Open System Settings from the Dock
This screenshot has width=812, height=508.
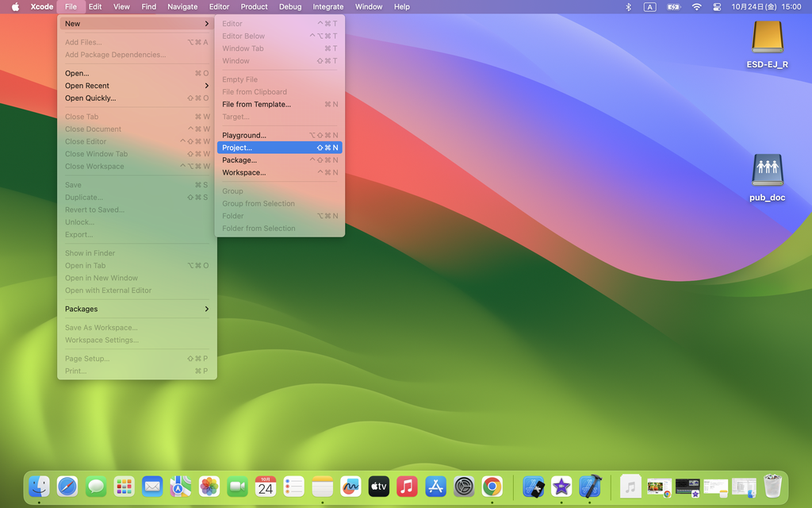coord(463,486)
